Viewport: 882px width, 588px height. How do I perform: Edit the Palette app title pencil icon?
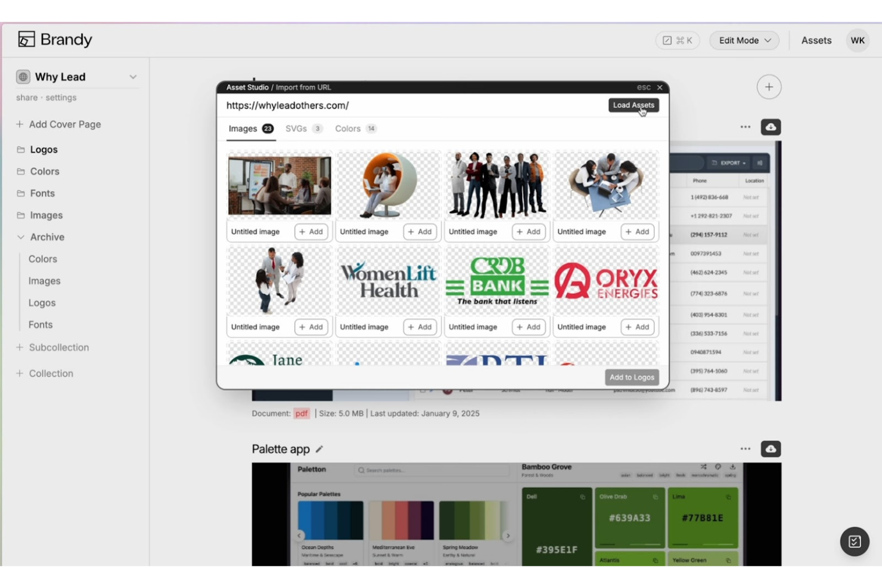pos(319,449)
